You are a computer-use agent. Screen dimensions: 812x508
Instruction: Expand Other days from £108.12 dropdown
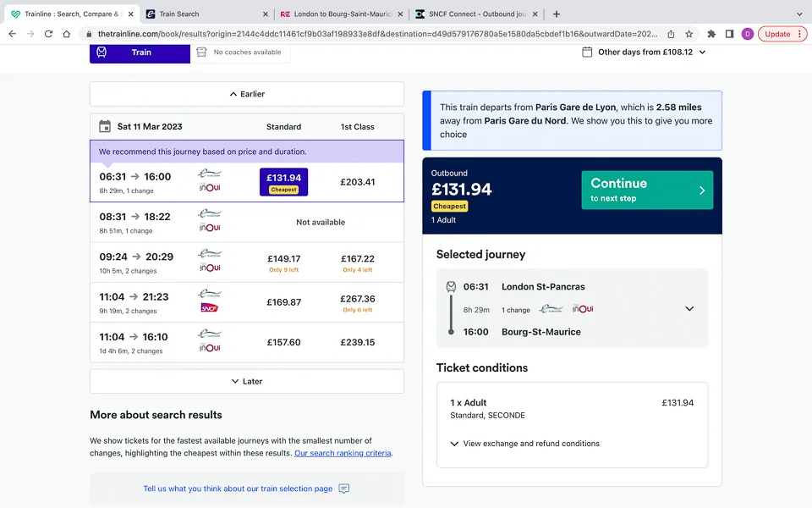[645, 52]
